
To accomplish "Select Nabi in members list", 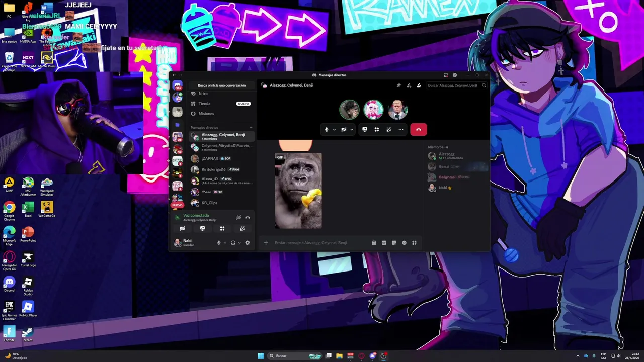I will click(x=456, y=188).
